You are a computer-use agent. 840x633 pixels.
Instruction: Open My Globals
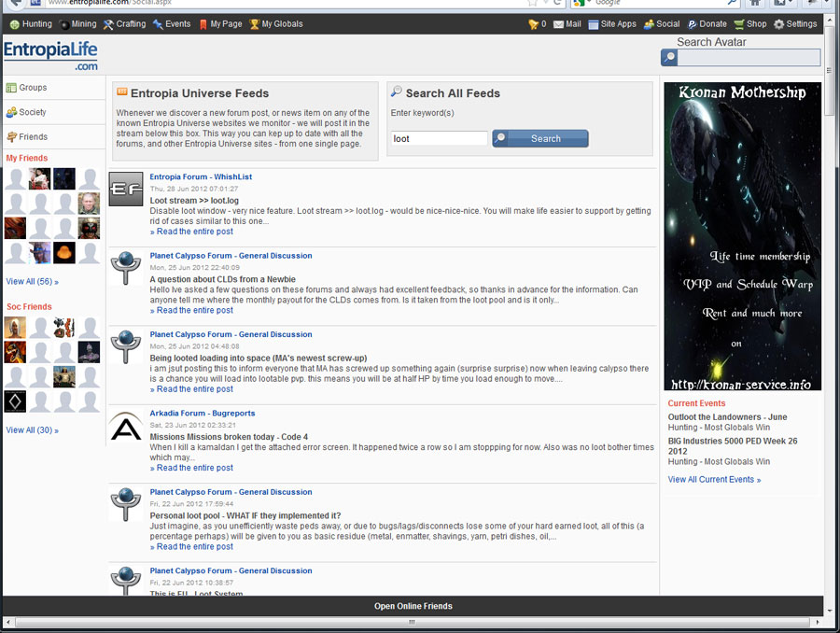[x=276, y=24]
